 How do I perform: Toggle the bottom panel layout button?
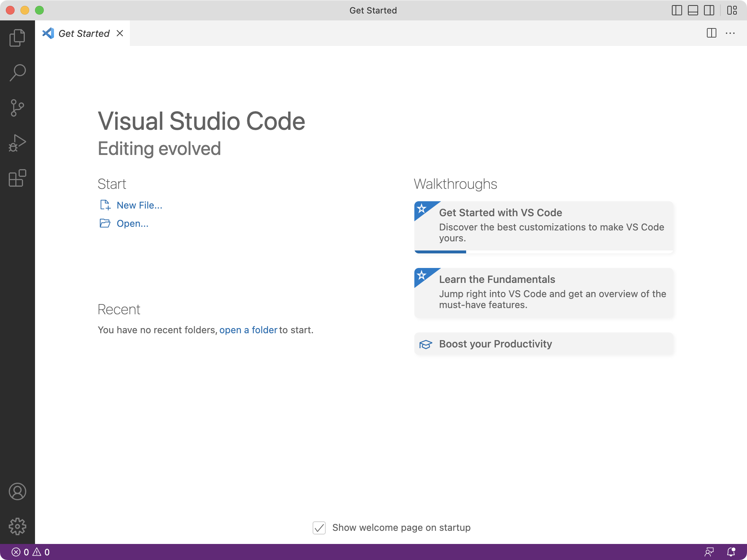693,10
